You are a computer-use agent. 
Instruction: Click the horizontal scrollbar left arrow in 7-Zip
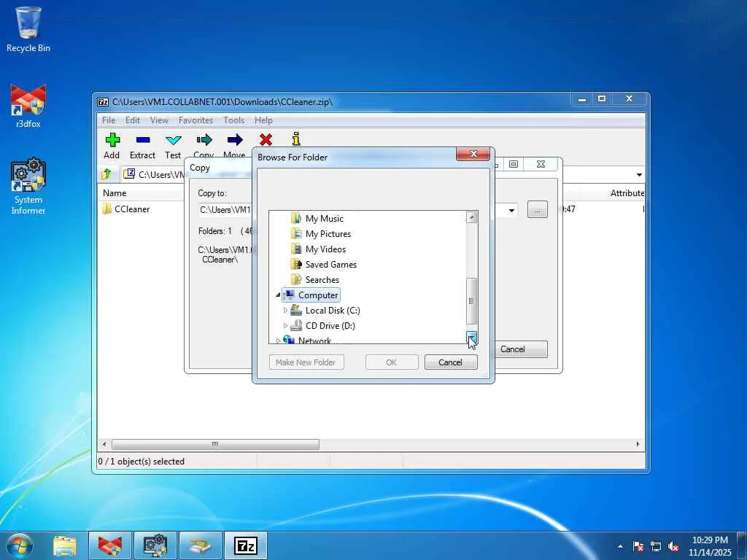pyautogui.click(x=105, y=444)
